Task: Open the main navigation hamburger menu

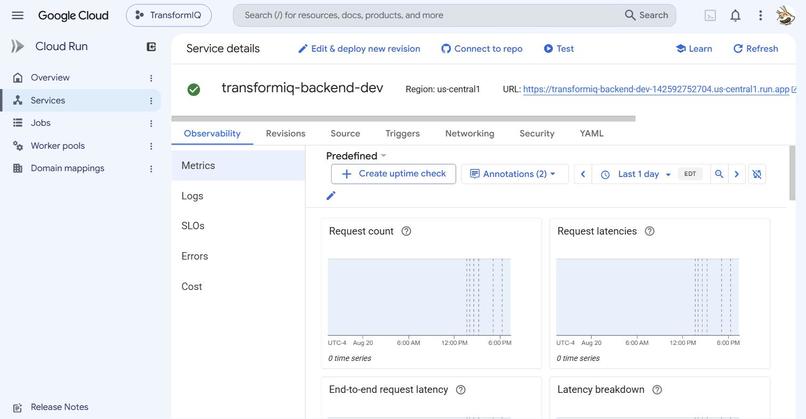Action: tap(17, 15)
